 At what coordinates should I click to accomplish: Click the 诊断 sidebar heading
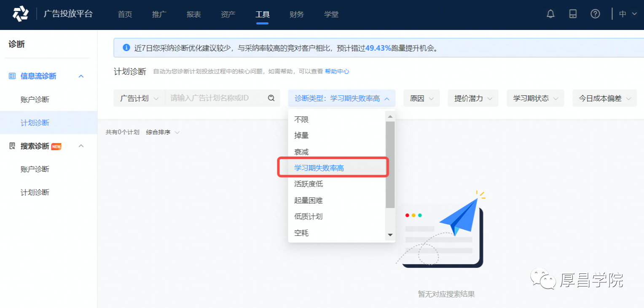pos(16,44)
